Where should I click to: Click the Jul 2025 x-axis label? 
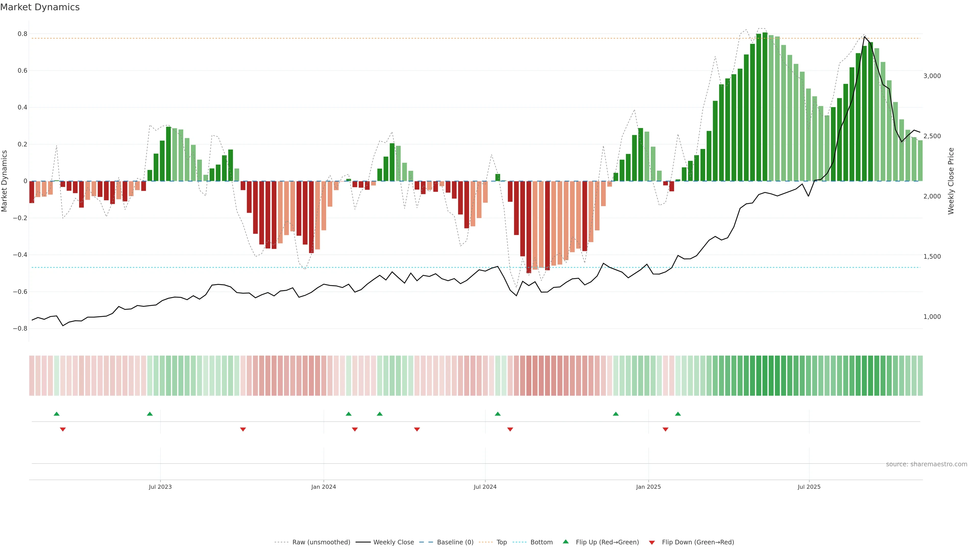pyautogui.click(x=809, y=487)
